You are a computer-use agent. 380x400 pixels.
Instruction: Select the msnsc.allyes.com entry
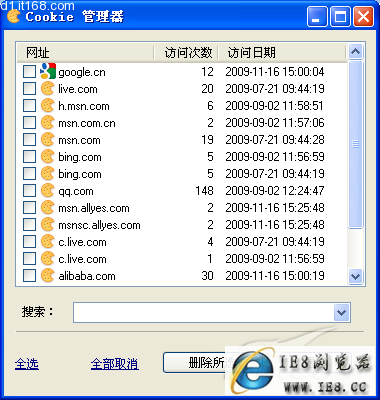click(x=99, y=225)
